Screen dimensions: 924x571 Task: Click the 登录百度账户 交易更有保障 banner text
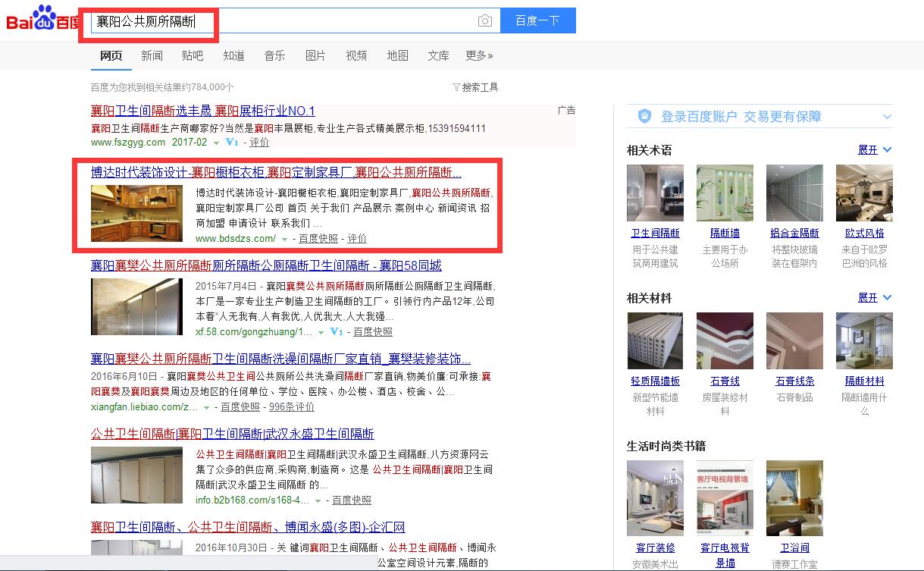(x=741, y=117)
